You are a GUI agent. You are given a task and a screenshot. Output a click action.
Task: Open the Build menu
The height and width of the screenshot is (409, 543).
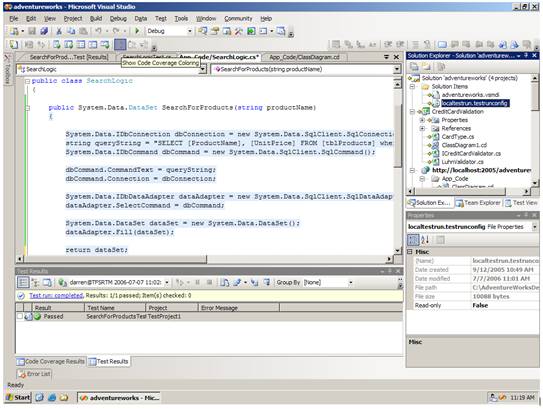[x=96, y=18]
